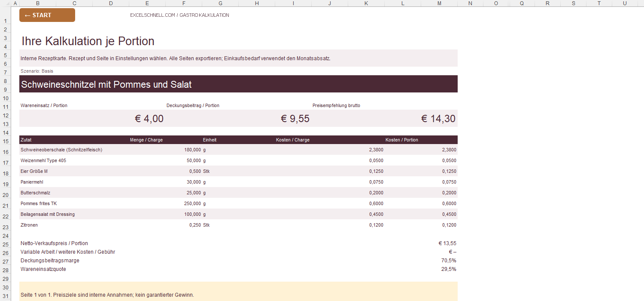Click the 29,5% Wareneinsatzquote value
The height and width of the screenshot is (301, 644).
[449, 269]
